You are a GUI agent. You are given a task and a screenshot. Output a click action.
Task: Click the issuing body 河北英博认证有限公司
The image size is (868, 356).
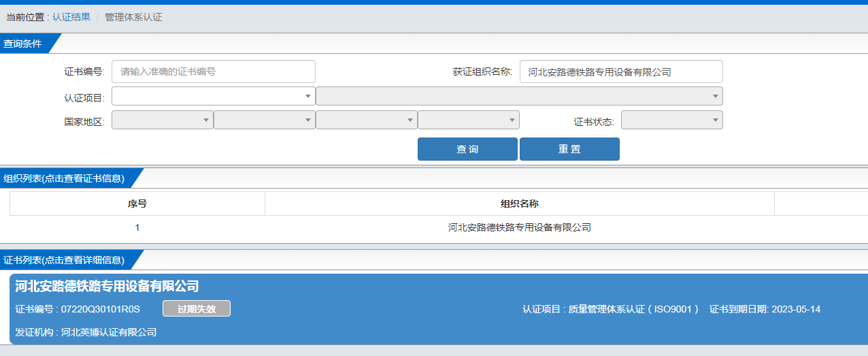(x=109, y=332)
